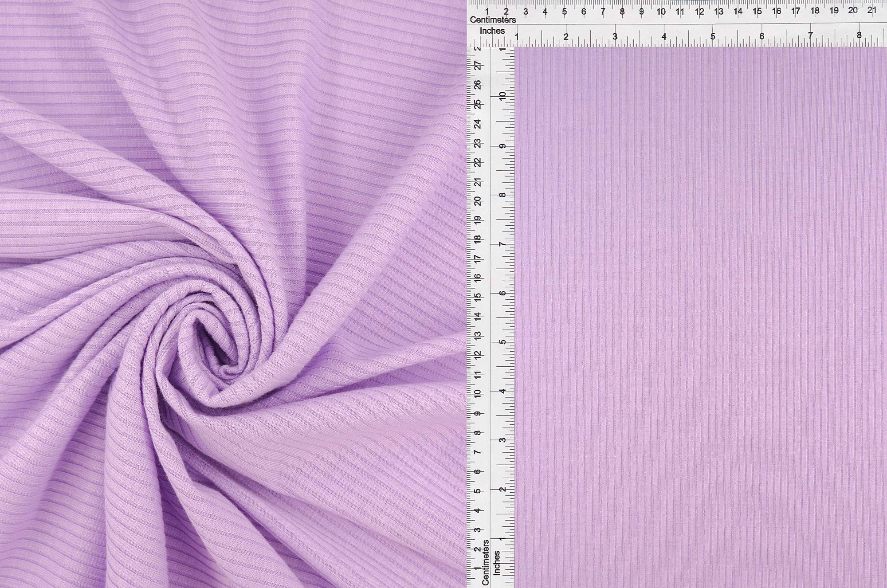Click the rotated Inches label on vertical ruler

point(497,563)
